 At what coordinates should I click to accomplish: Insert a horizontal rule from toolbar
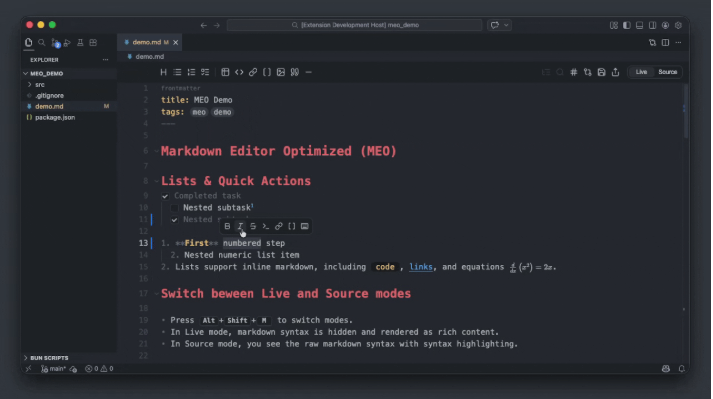308,72
